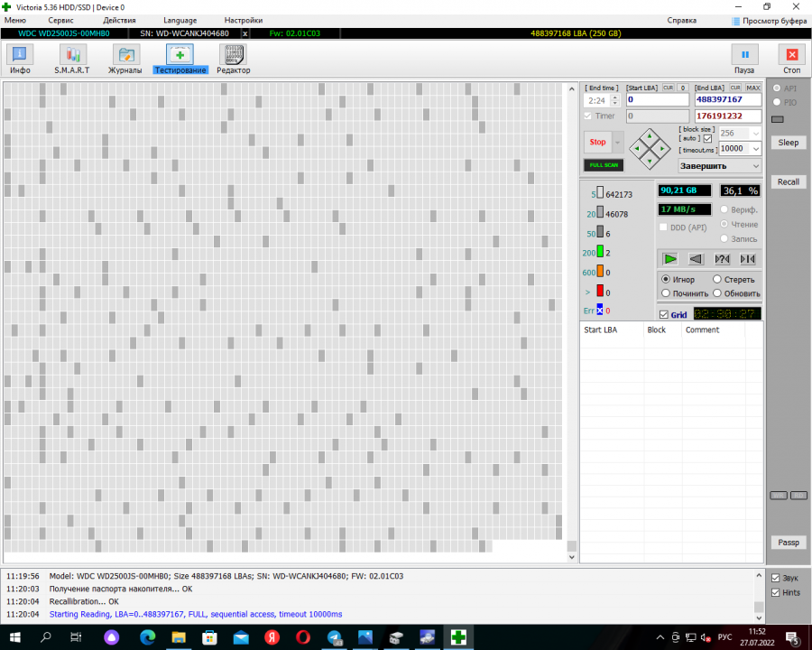
Task: Click the reverse scan direction arrow
Action: pyautogui.click(x=696, y=259)
